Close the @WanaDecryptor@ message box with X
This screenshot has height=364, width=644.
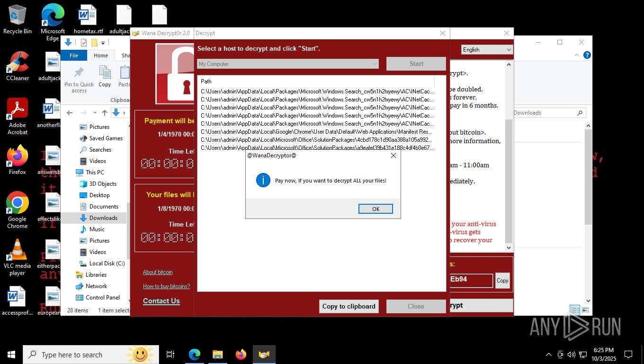click(x=393, y=155)
